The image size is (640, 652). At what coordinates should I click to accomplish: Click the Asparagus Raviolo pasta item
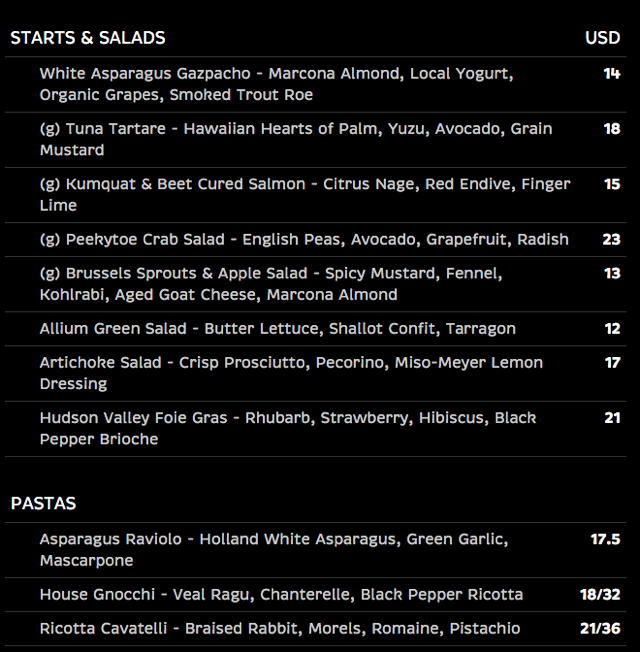[x=315, y=550]
